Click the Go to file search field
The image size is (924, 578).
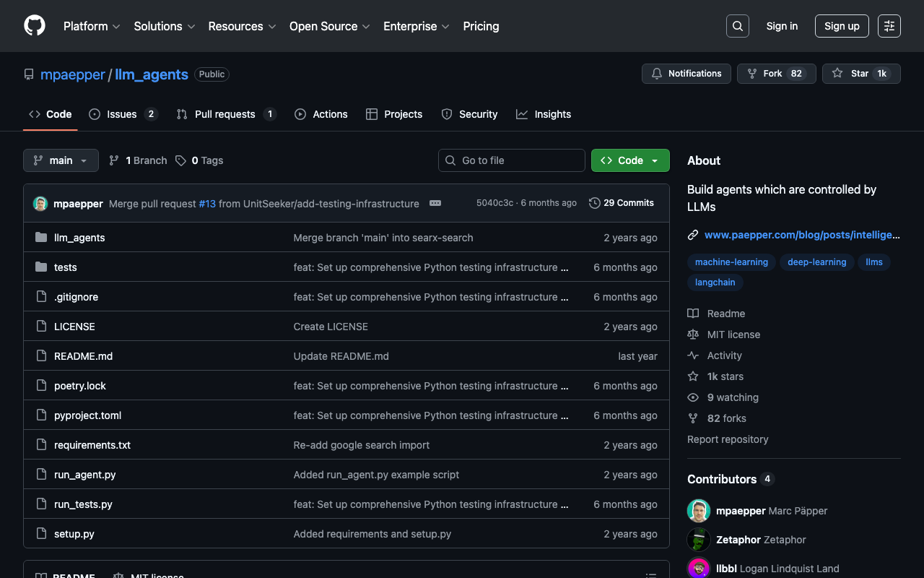512,160
